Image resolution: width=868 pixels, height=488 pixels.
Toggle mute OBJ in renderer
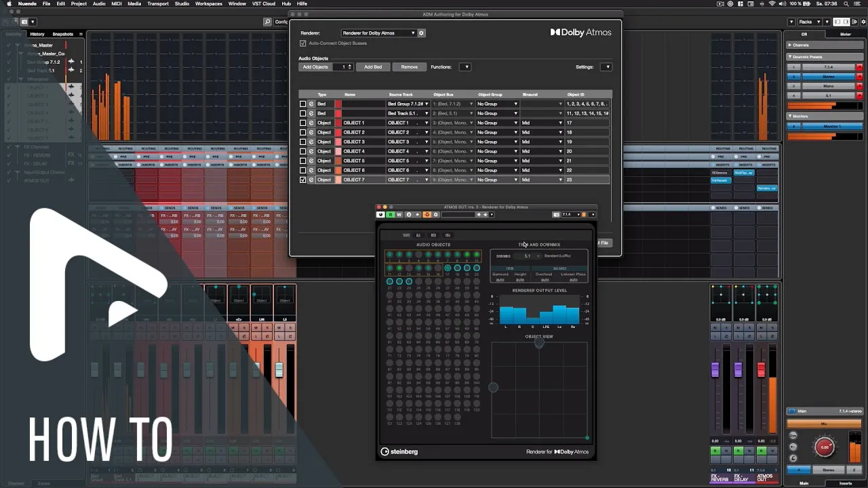pyautogui.click(x=448, y=235)
